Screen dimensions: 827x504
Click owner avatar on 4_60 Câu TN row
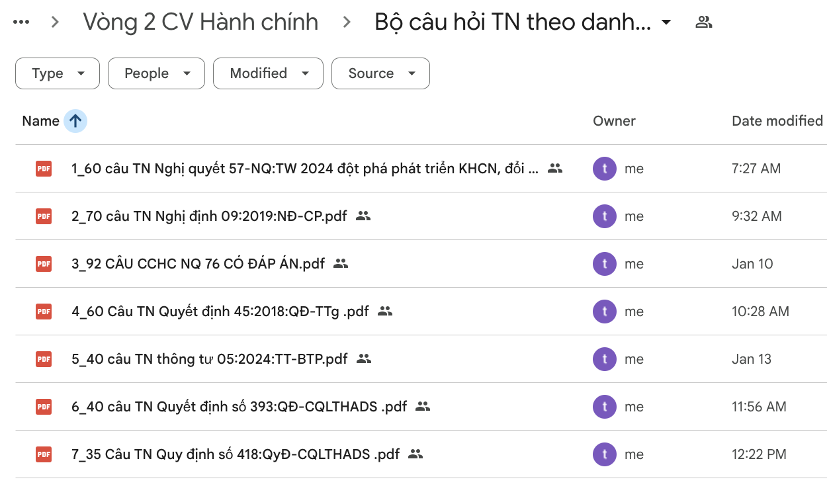(x=604, y=312)
